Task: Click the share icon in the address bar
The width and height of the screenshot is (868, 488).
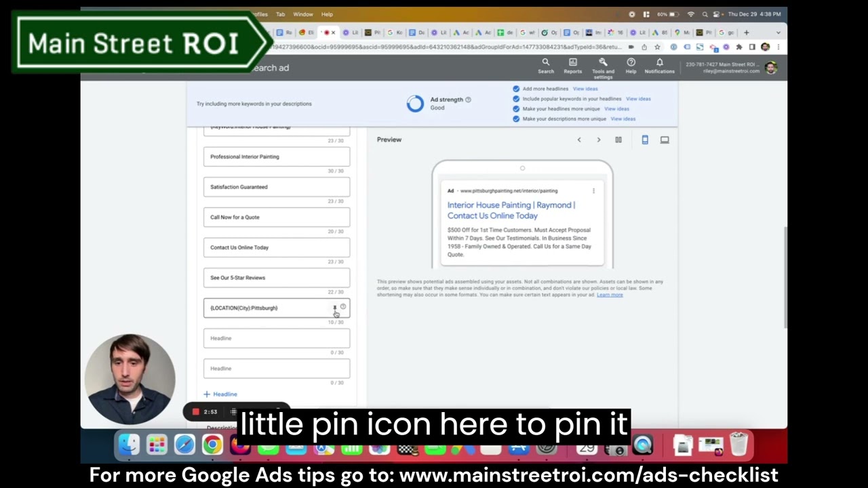Action: [644, 47]
